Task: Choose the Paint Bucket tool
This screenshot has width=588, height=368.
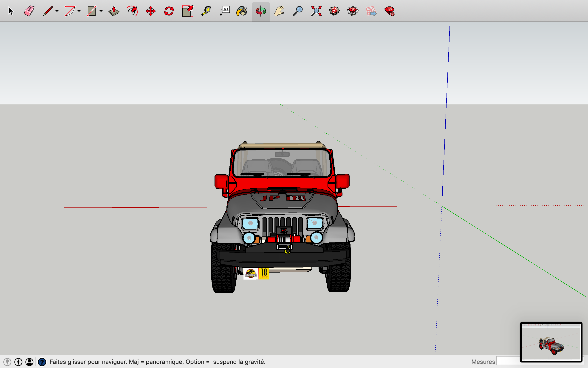Action: [x=242, y=11]
